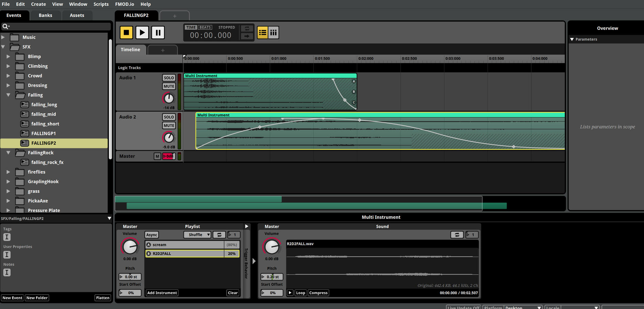Collapse the Falling folder in the browser
The height and width of the screenshot is (309, 644).
8,95
